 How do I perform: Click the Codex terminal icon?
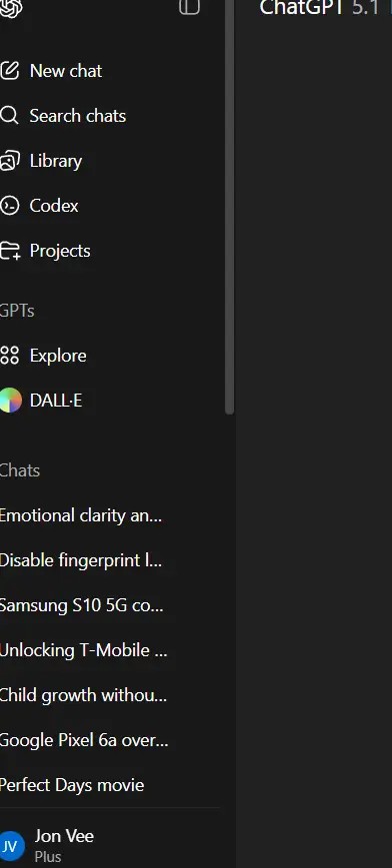(9, 206)
